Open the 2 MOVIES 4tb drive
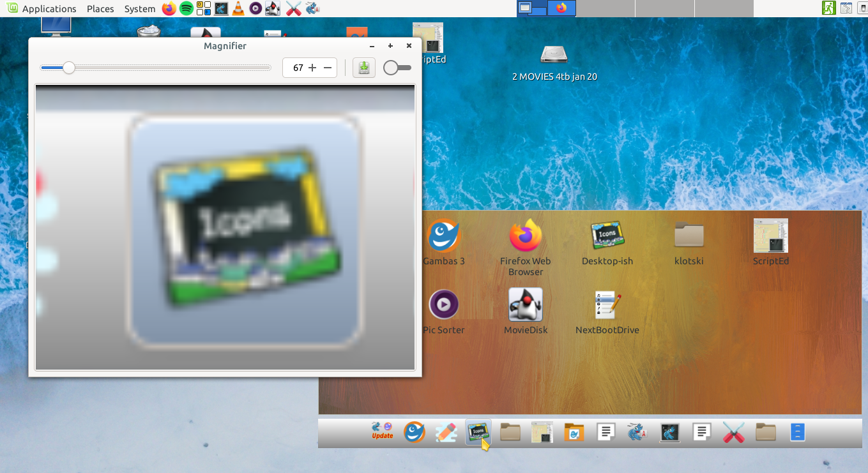 click(x=554, y=55)
